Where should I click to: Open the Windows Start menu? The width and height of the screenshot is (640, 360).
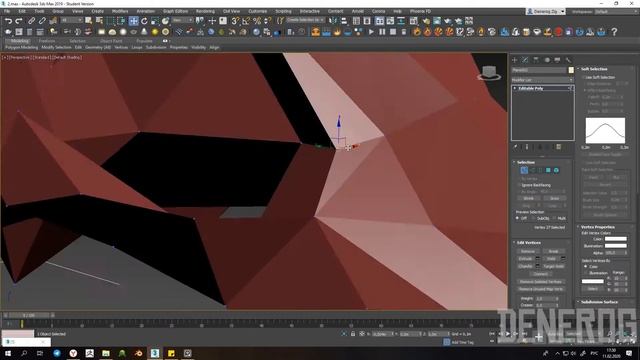[8, 353]
